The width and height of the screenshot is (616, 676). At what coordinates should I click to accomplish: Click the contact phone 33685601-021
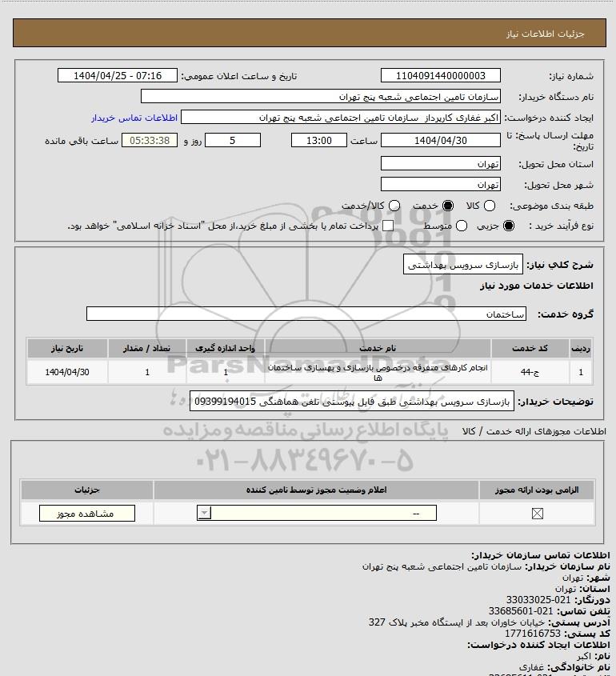pos(521,611)
